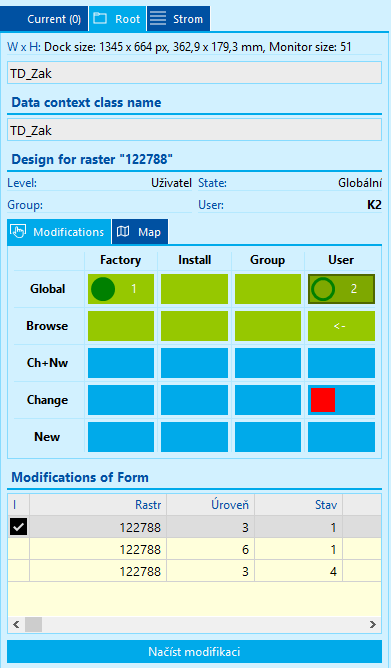Select the Ch+Nw Factory cell
Image resolution: width=391 pixels, height=668 pixels.
[121, 363]
